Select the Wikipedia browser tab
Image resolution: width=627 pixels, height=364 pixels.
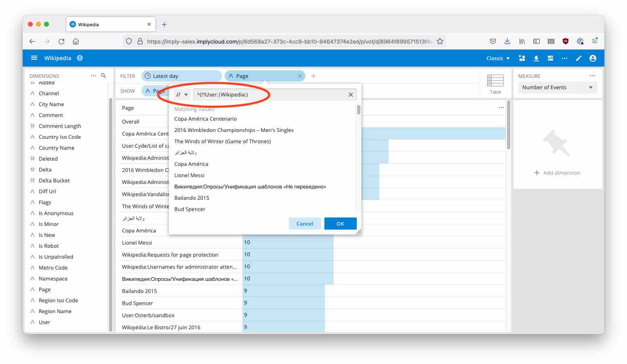(x=111, y=25)
